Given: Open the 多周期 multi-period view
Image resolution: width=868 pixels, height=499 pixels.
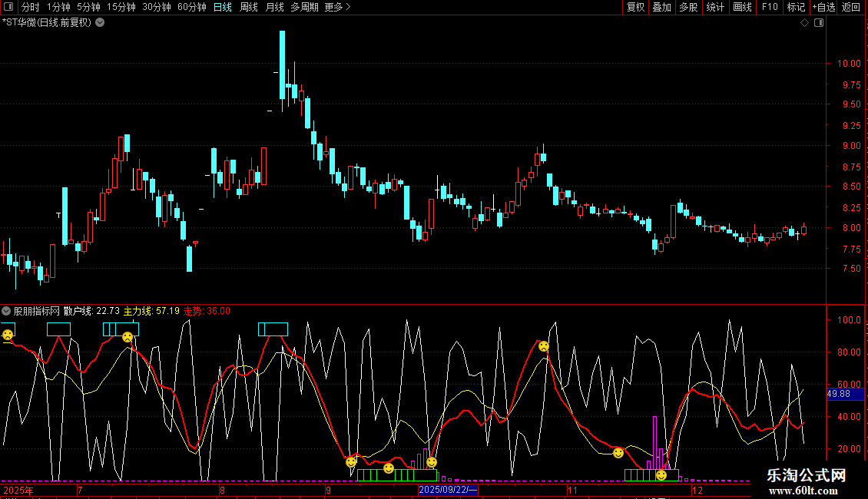Looking at the screenshot, I should (x=304, y=7).
